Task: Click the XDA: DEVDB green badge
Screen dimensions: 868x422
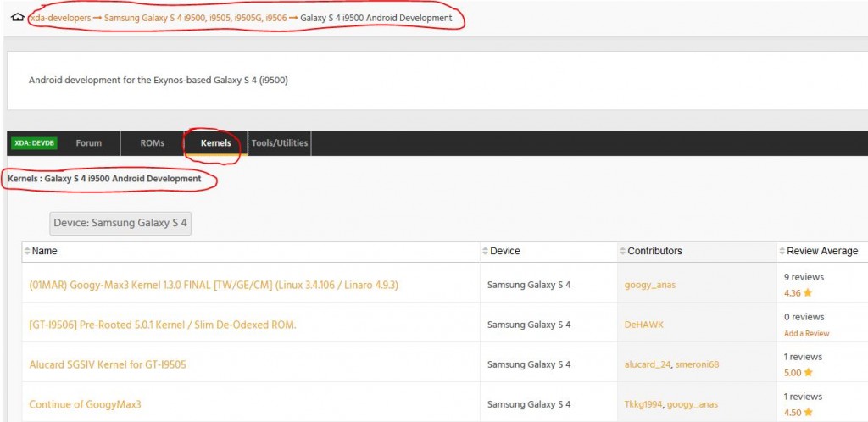Action: point(34,142)
